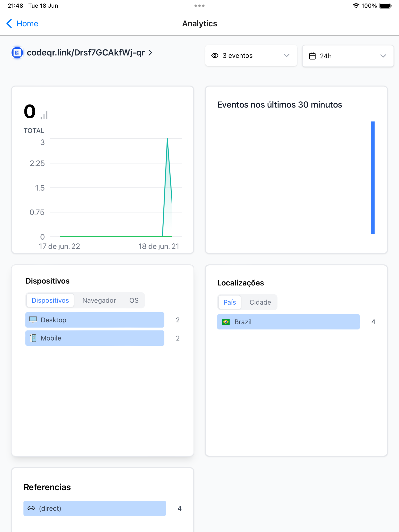
Task: Click the Desktop monitor icon
Action: (x=33, y=320)
